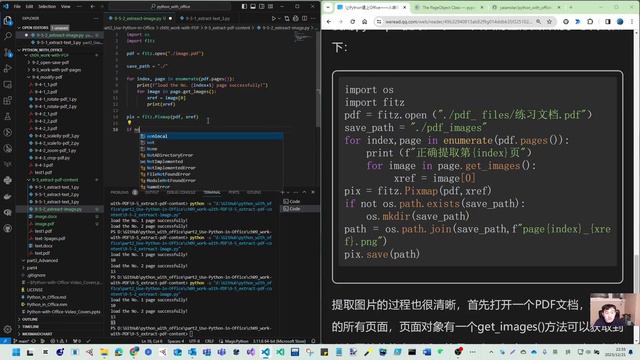Open the Chrome profile avatar
640x360 pixels.
point(620,22)
